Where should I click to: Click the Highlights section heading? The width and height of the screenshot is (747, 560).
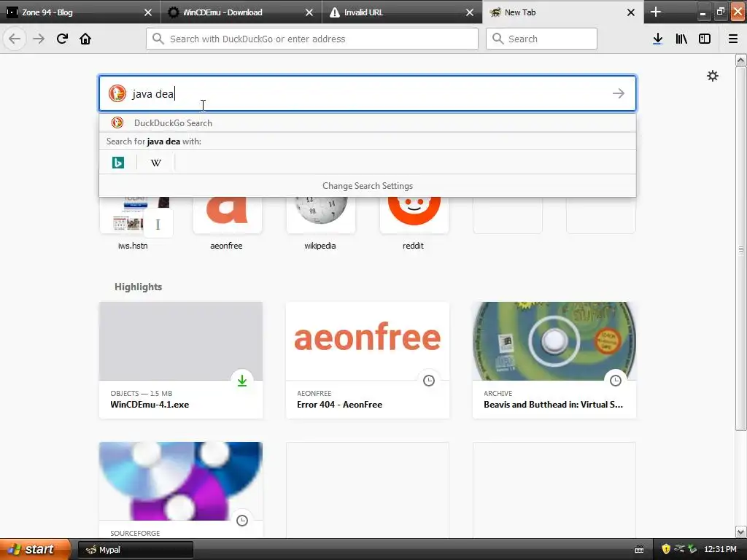(x=138, y=287)
